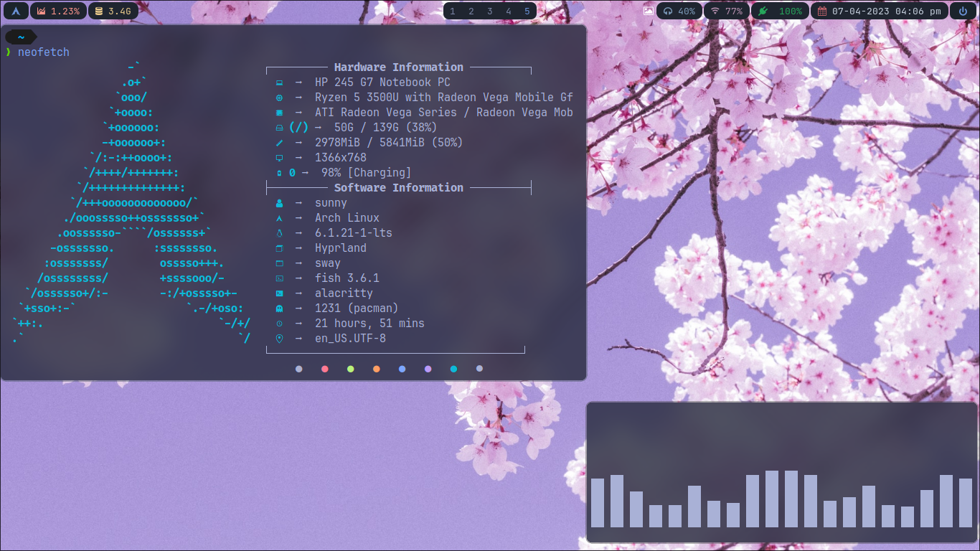The height and width of the screenshot is (551, 980).
Task: Click the terminal icon beside alacritty
Action: 279,293
